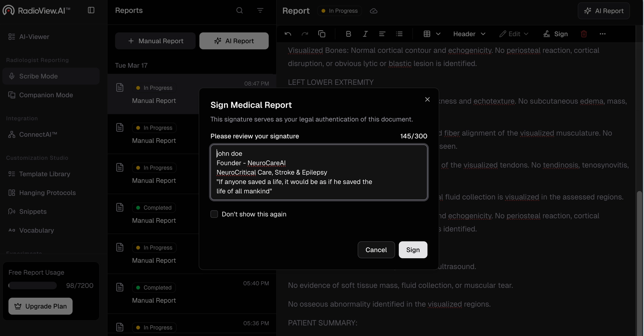The height and width of the screenshot is (336, 644).
Task: Click PATIENT SUMMARY heading in report
Action: pos(323,323)
